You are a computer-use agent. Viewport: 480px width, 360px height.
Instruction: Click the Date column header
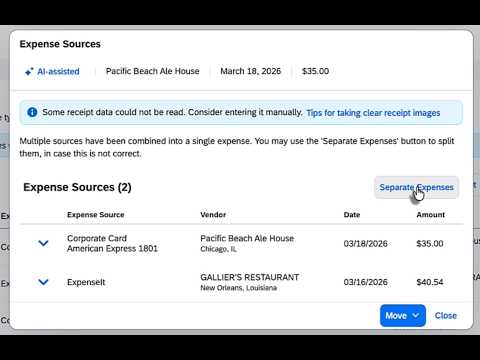[352, 215]
